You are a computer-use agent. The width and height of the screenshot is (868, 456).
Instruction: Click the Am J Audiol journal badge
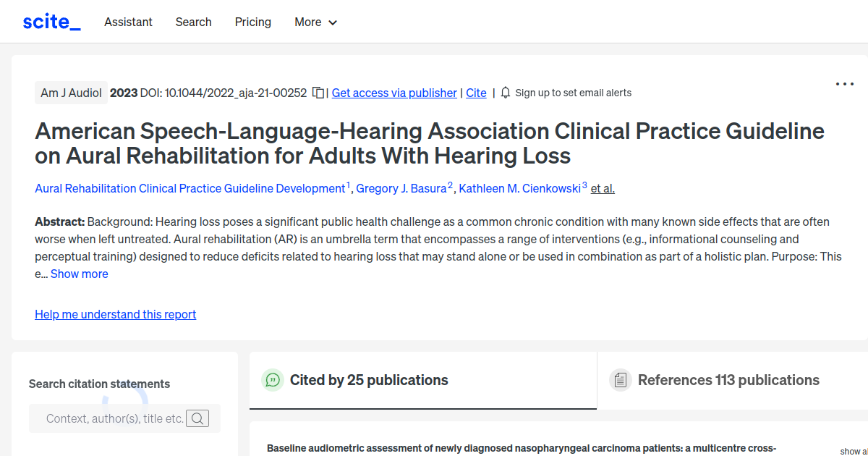(70, 93)
